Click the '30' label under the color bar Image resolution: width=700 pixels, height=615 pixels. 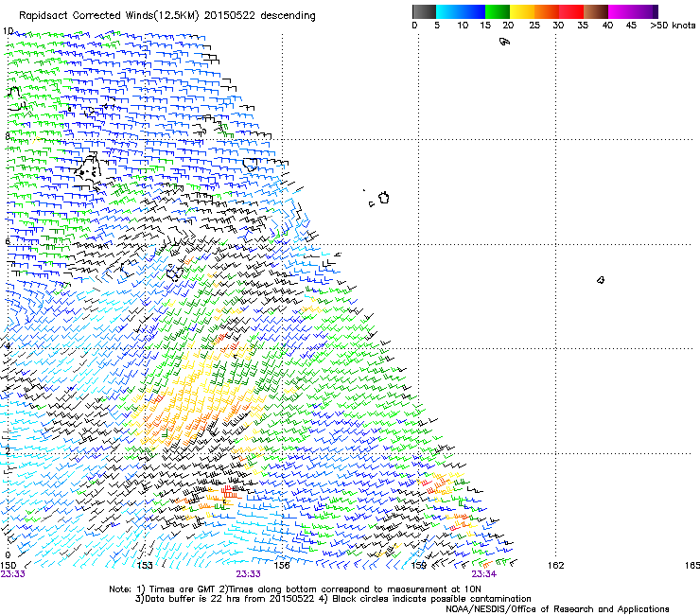point(558,26)
